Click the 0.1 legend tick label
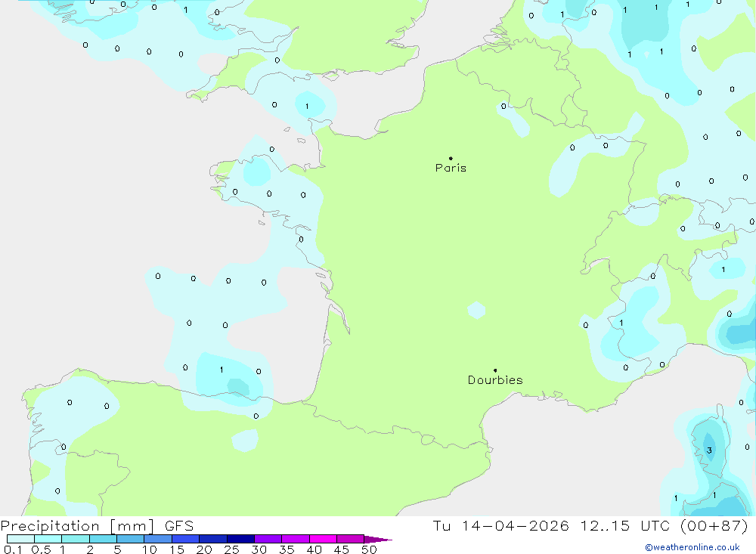 point(13,549)
